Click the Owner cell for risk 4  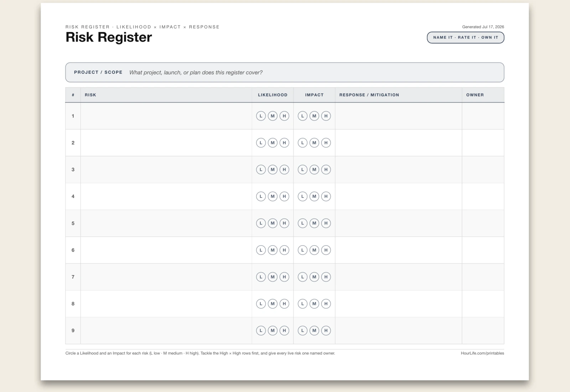tap(483, 196)
